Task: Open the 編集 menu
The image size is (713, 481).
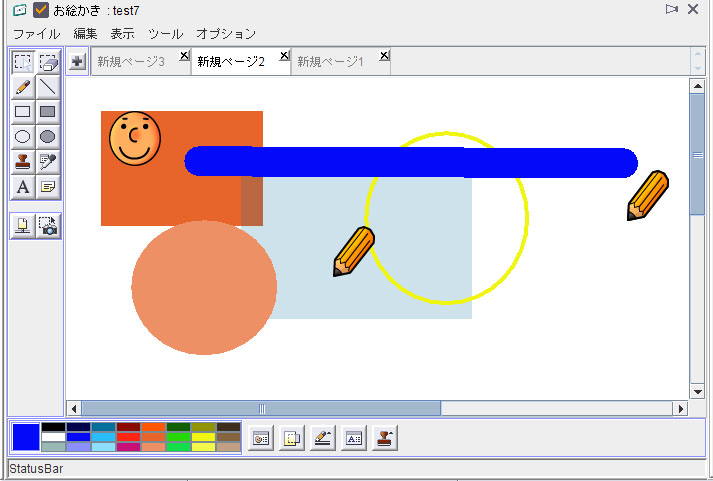Action: point(85,34)
